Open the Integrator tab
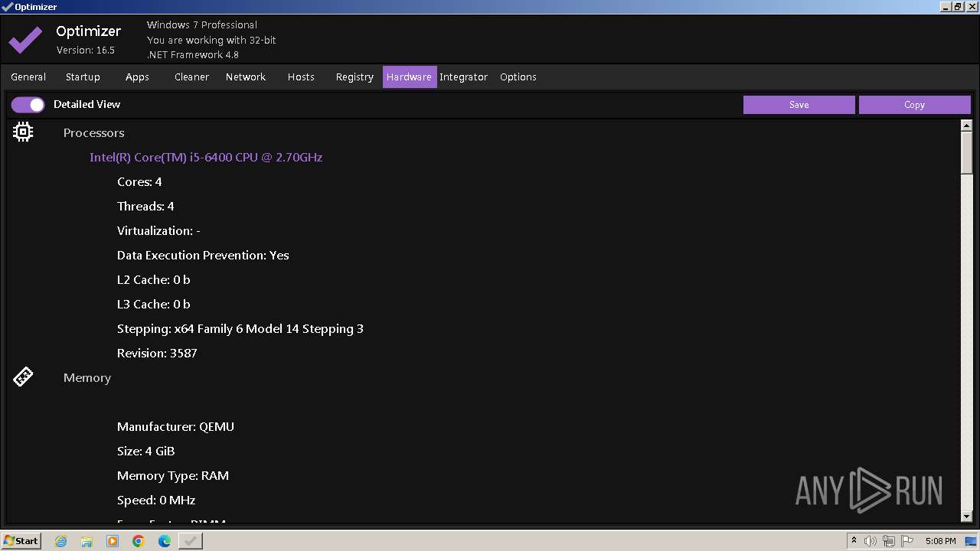980x551 pixels. tap(463, 77)
